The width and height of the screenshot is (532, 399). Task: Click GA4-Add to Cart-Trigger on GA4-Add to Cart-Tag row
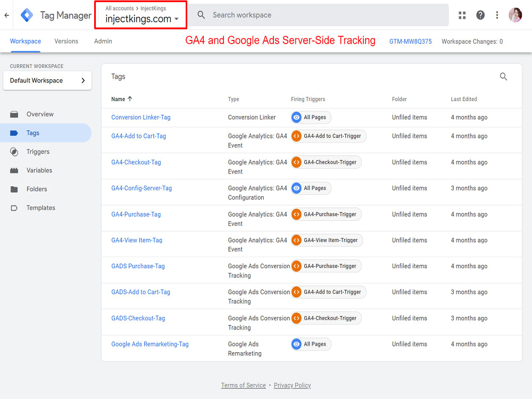point(328,136)
